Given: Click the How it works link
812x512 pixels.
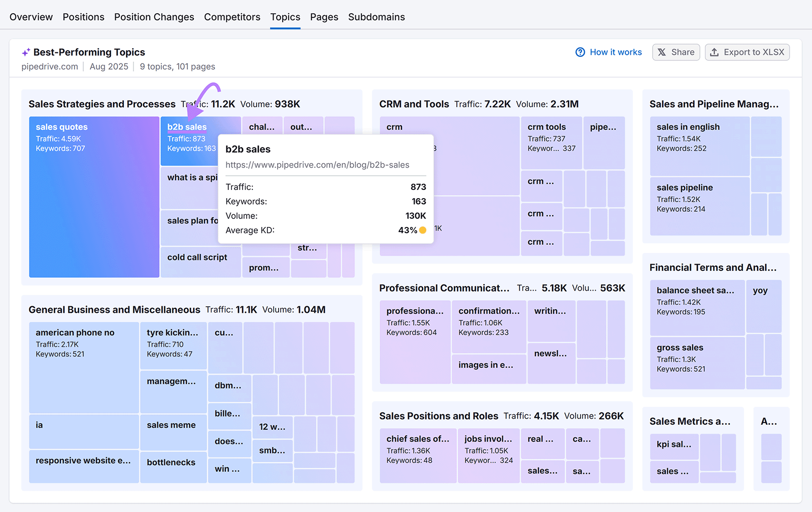Looking at the screenshot, I should pyautogui.click(x=616, y=52).
